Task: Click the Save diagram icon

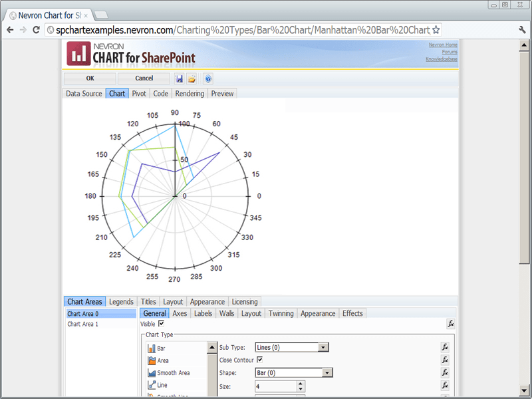Action: (178, 78)
